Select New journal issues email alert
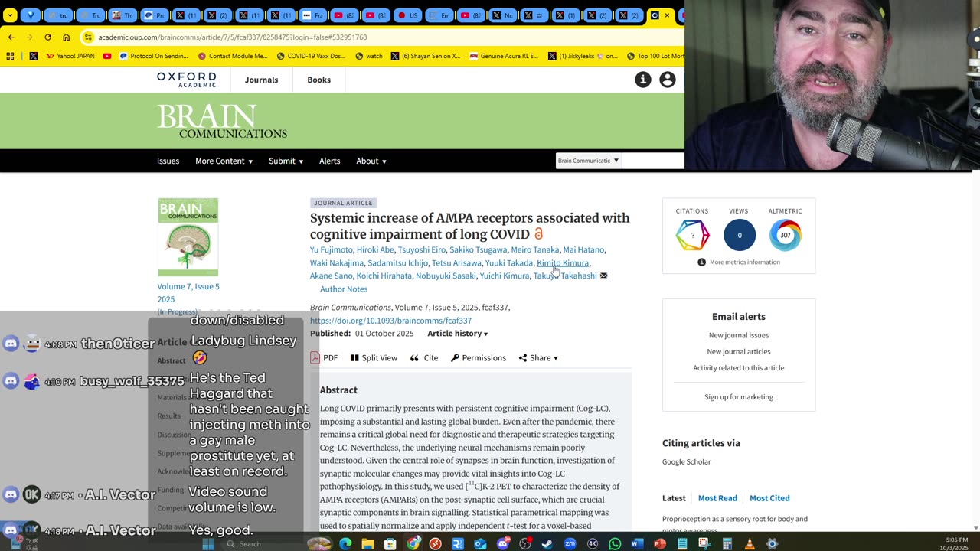 pos(738,335)
